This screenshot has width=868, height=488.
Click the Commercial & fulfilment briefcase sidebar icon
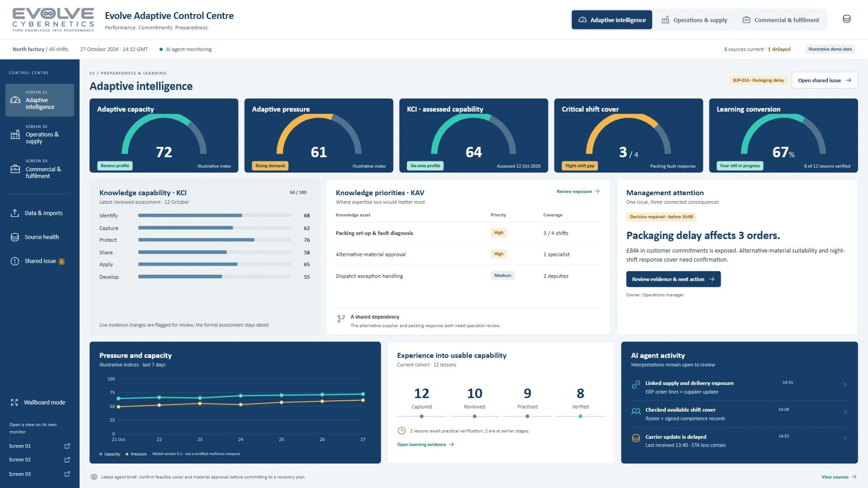(15, 169)
